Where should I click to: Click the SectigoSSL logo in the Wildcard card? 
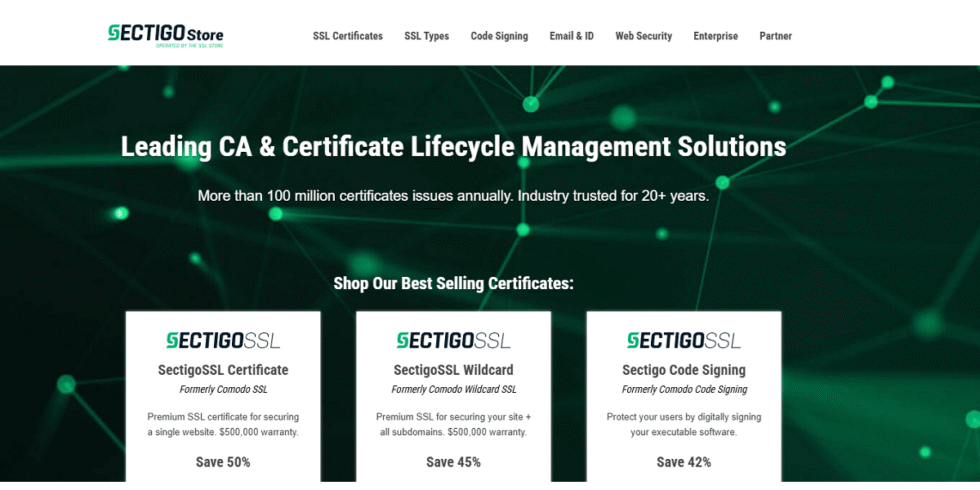point(454,341)
